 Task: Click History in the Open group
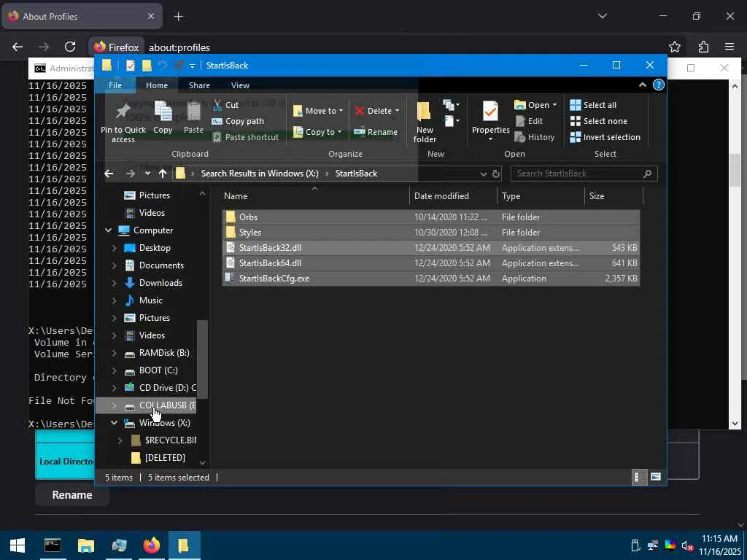pyautogui.click(x=535, y=137)
